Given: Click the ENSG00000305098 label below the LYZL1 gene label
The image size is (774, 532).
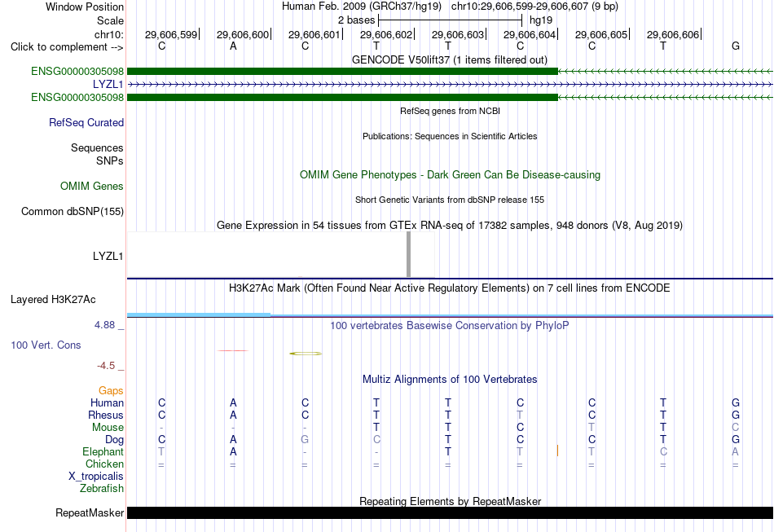Looking at the screenshot, I should tap(77, 97).
